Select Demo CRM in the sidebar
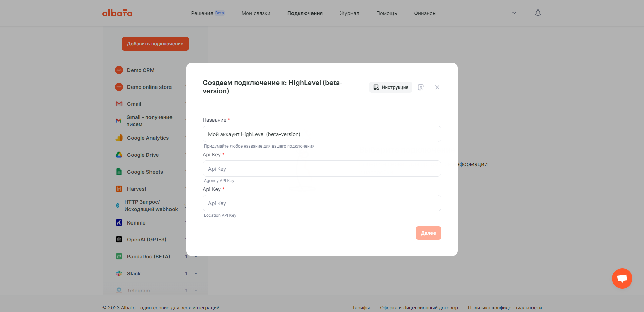644x312 pixels. click(x=141, y=70)
